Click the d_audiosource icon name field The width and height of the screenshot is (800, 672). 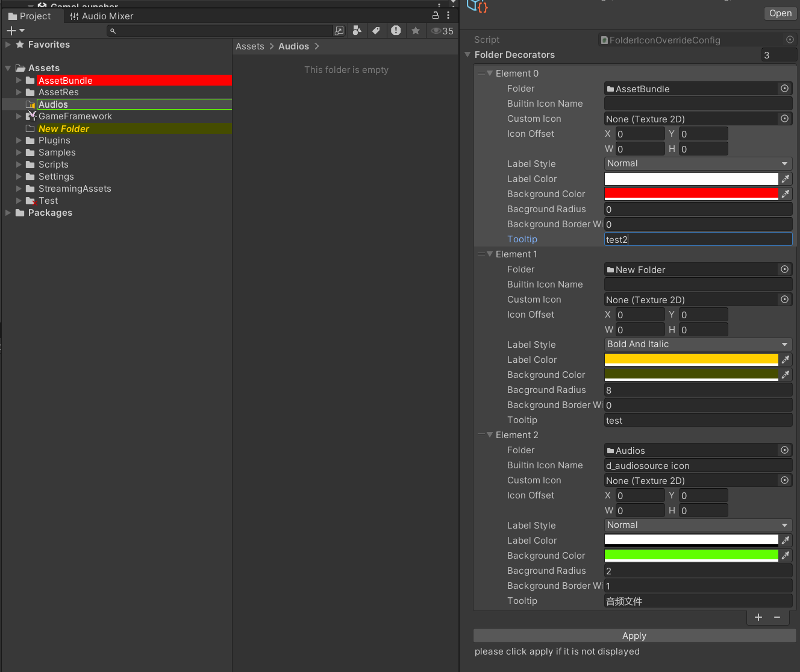(698, 465)
